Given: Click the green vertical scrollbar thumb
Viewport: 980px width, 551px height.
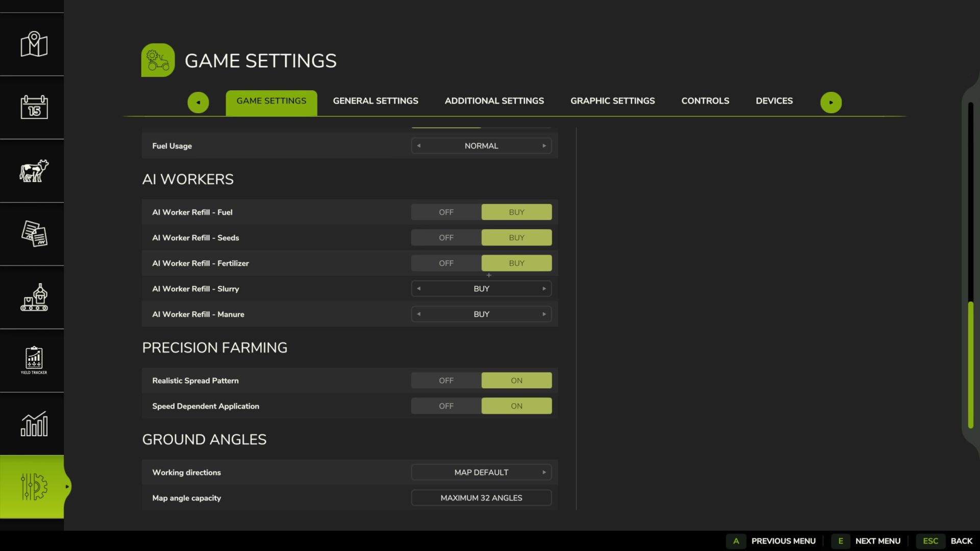Looking at the screenshot, I should point(970,365).
